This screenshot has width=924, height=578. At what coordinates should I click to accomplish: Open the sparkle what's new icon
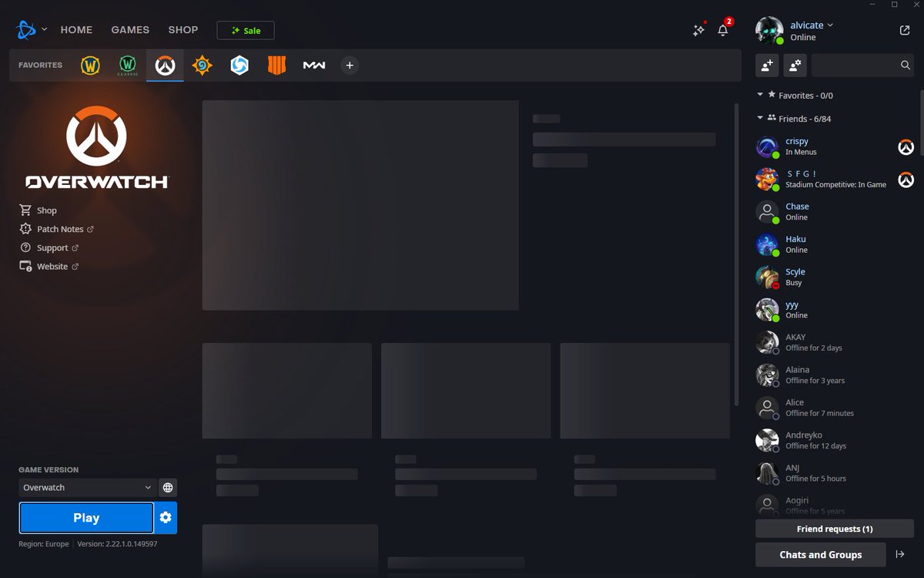coord(698,31)
